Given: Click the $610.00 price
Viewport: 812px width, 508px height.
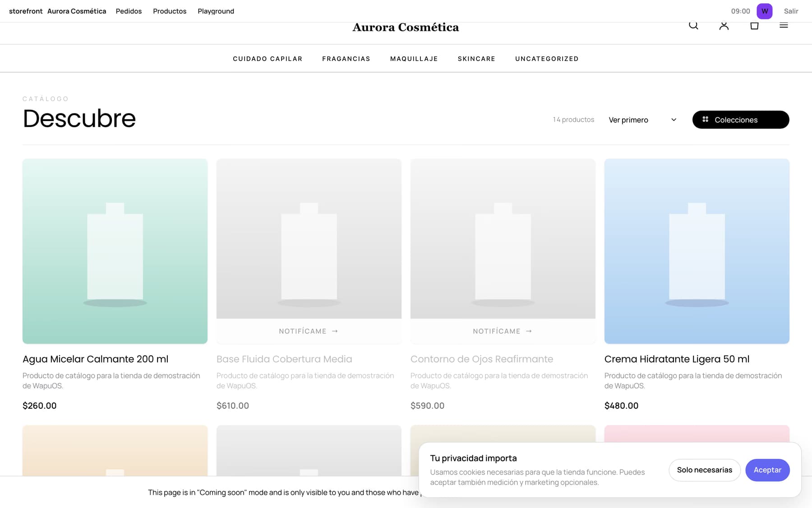Looking at the screenshot, I should point(233,405).
